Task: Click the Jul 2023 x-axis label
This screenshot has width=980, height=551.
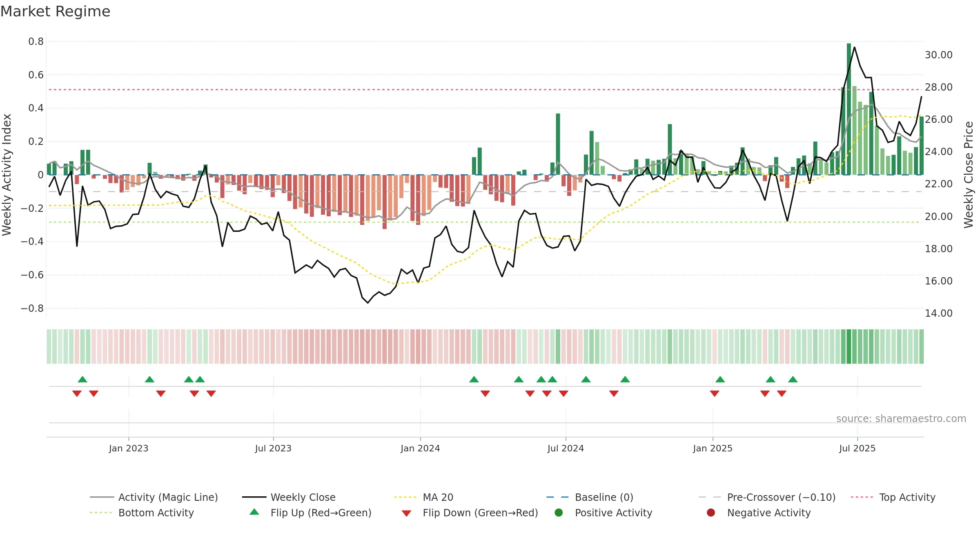Action: pos(273,448)
